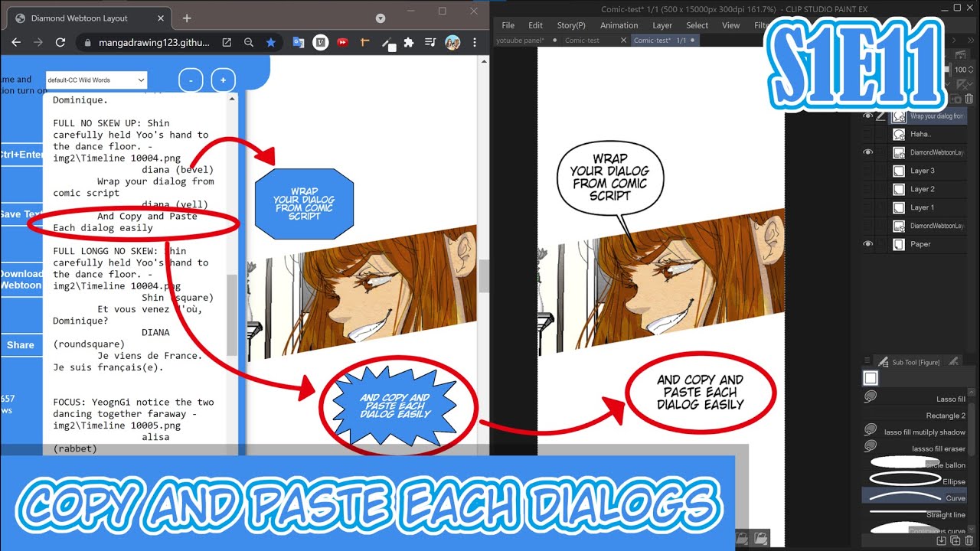Toggle visibility of Layer 3

point(867,171)
